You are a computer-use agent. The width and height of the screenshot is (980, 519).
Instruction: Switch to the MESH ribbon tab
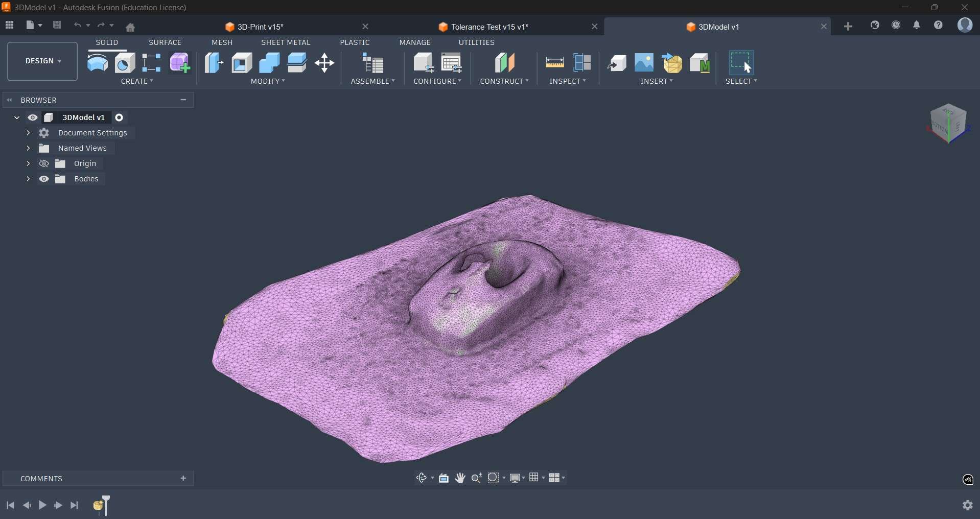click(x=221, y=42)
